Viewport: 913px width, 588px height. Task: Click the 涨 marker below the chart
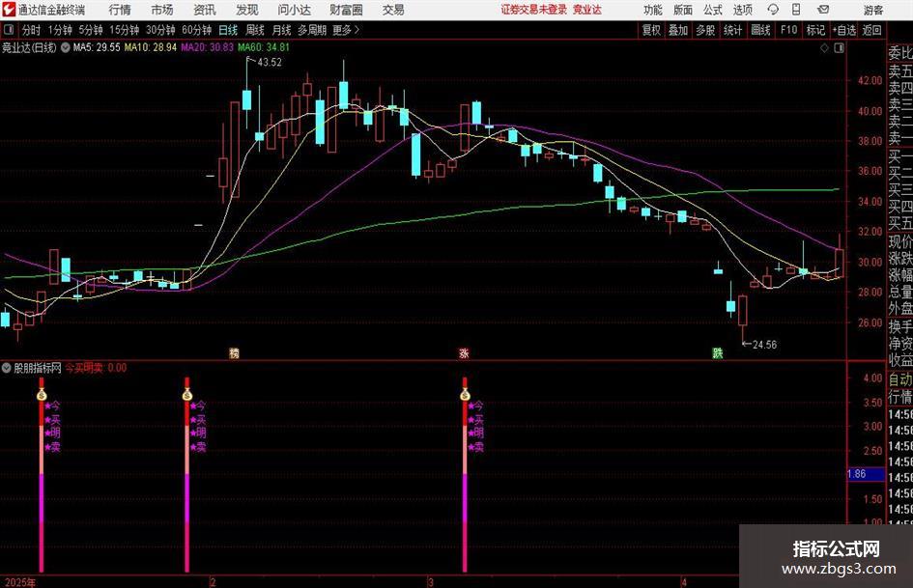464,352
